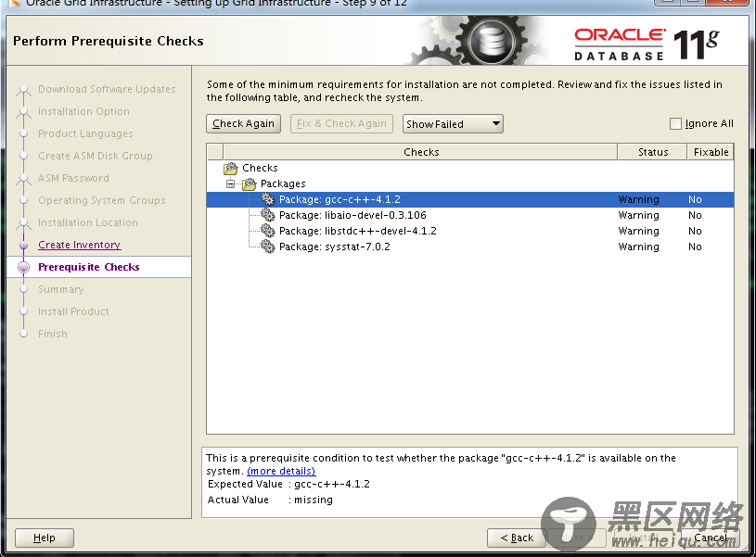The width and height of the screenshot is (756, 557).
Task: Click the Help button
Action: 45,538
